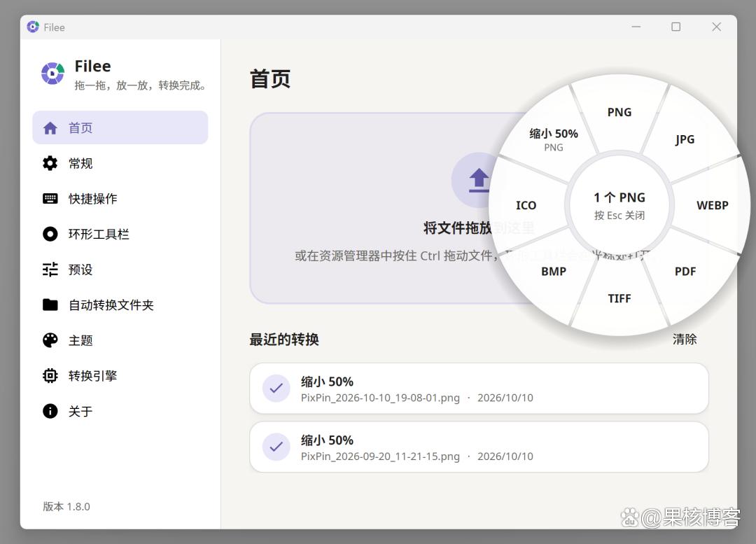756x544 pixels.
Task: Click the 版本 1.8.0 version label
Action: click(x=66, y=506)
